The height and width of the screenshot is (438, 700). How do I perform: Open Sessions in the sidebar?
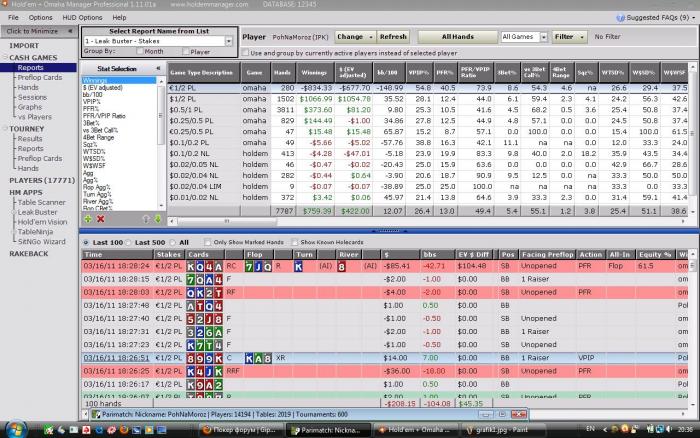coord(32,97)
